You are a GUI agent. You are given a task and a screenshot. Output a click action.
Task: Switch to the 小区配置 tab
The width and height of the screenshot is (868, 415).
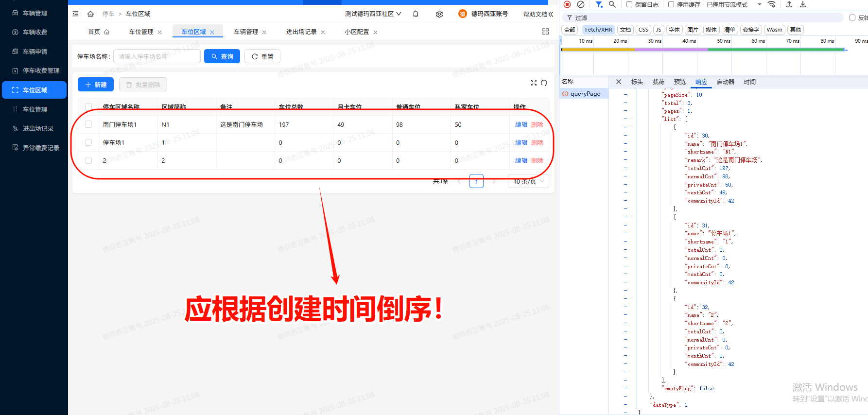click(357, 32)
